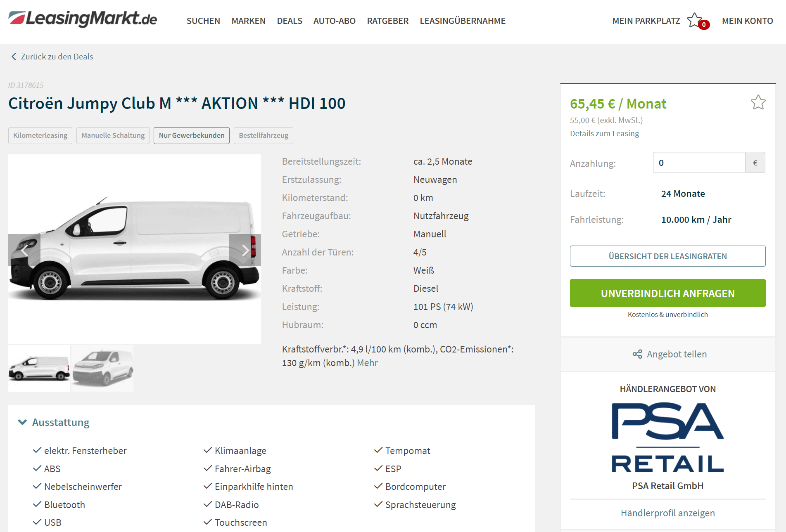Click the share icon beside Angebot teilen
Image resolution: width=786 pixels, height=532 pixels.
[637, 354]
